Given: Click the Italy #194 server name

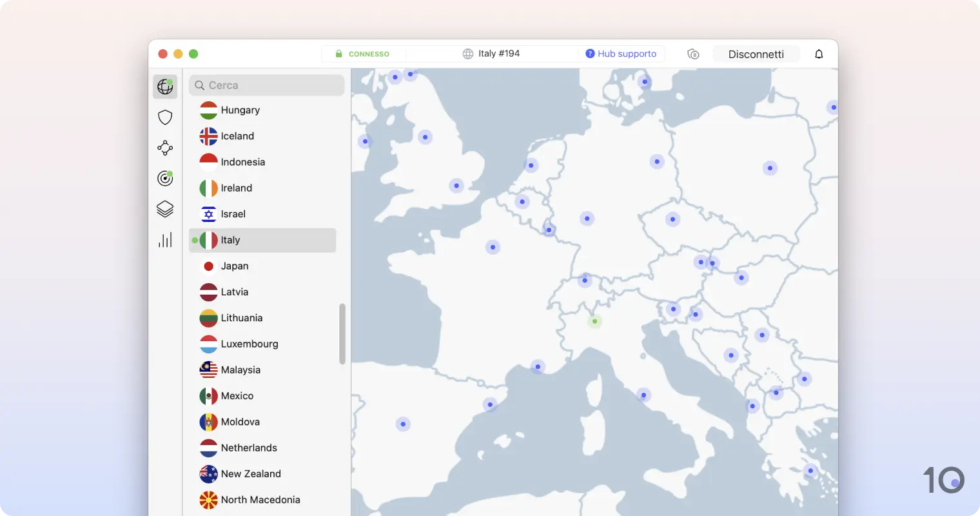Looking at the screenshot, I should point(499,54).
